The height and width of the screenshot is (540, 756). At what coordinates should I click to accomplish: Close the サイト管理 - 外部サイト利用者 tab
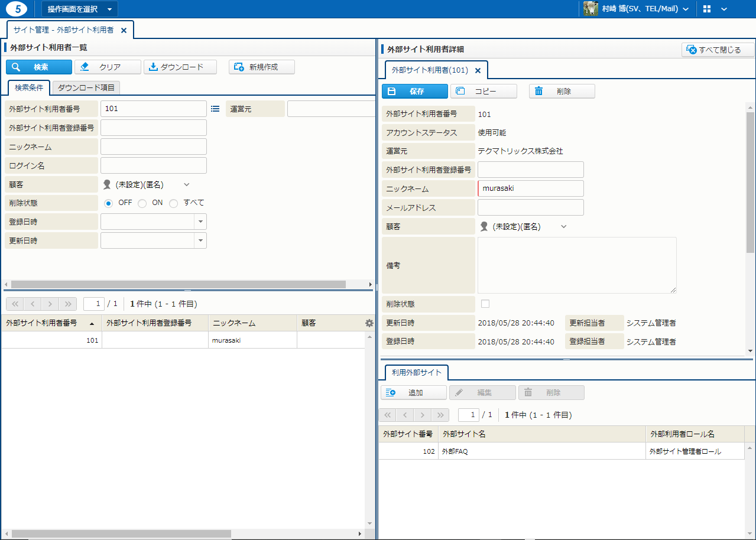pyautogui.click(x=124, y=30)
